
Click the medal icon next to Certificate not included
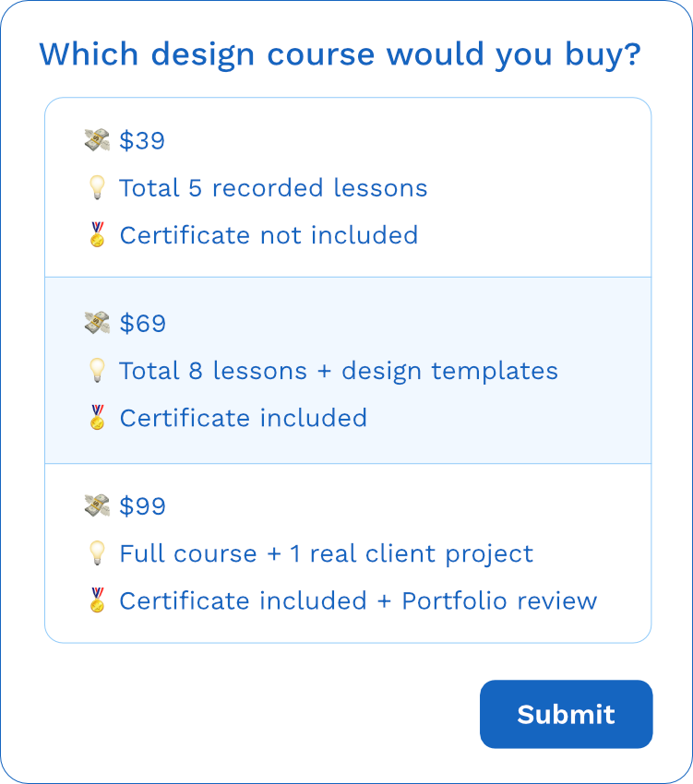(97, 234)
